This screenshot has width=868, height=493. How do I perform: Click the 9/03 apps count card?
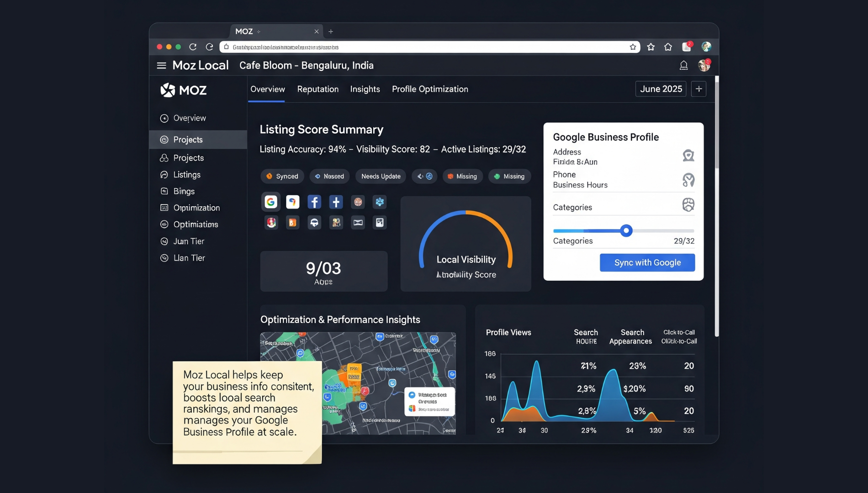(x=323, y=271)
